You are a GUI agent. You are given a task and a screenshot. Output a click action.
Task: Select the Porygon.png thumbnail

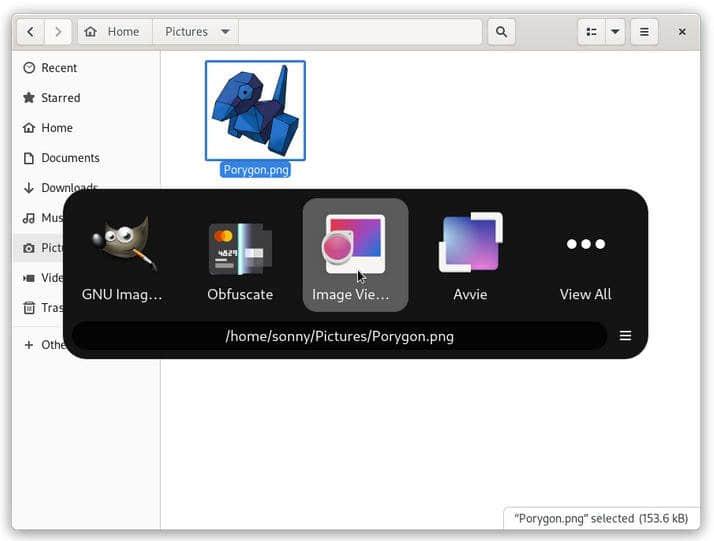[255, 110]
